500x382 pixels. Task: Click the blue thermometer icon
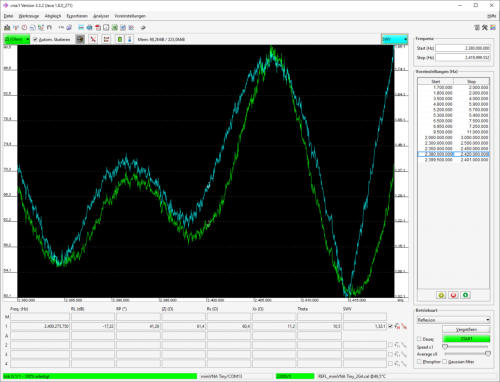pyautogui.click(x=130, y=39)
